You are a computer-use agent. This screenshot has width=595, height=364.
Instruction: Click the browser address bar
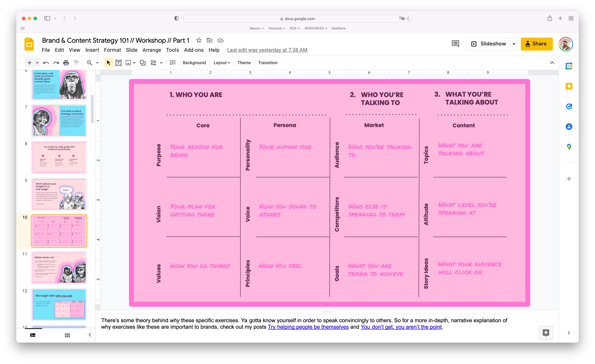(297, 19)
